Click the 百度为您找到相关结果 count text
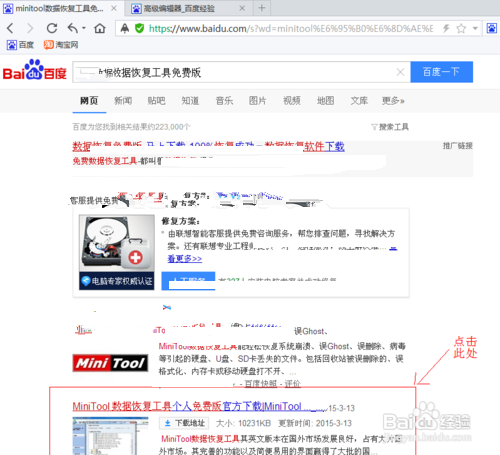Image resolution: width=500 pixels, height=455 pixels. pos(131,127)
